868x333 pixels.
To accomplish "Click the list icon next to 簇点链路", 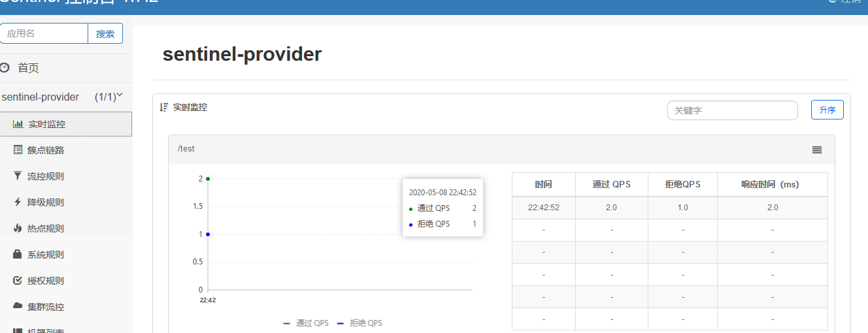I will [18, 150].
